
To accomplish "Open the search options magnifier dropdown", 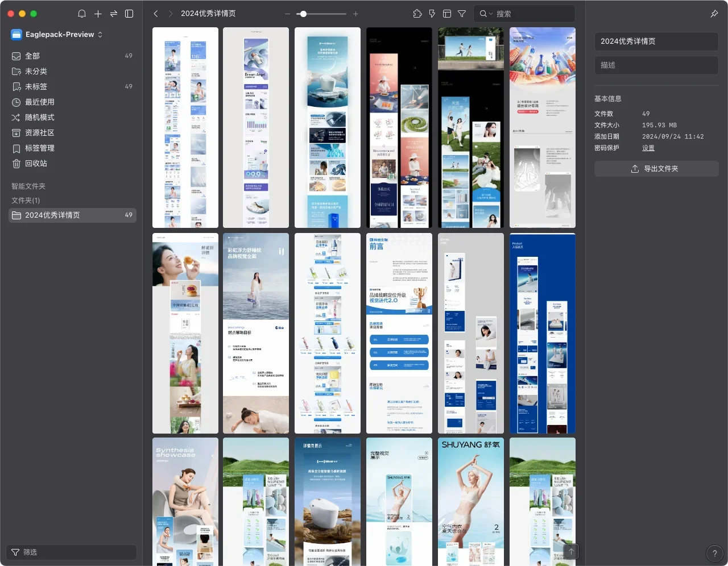I will coord(486,14).
